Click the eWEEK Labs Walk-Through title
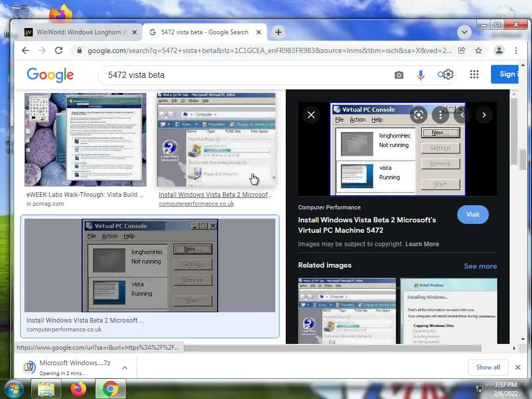 click(85, 195)
